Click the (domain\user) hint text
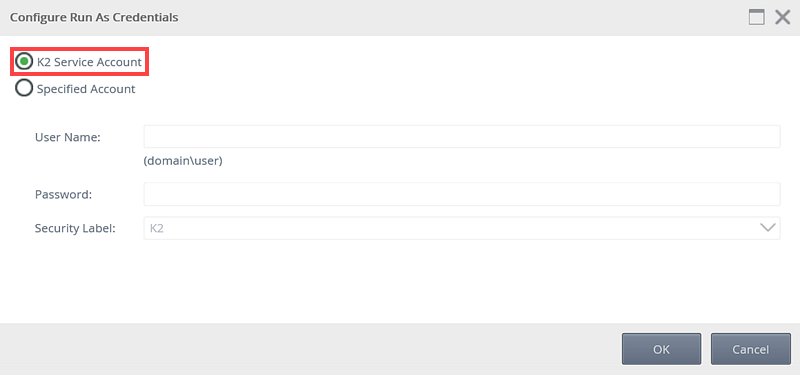 click(x=183, y=161)
